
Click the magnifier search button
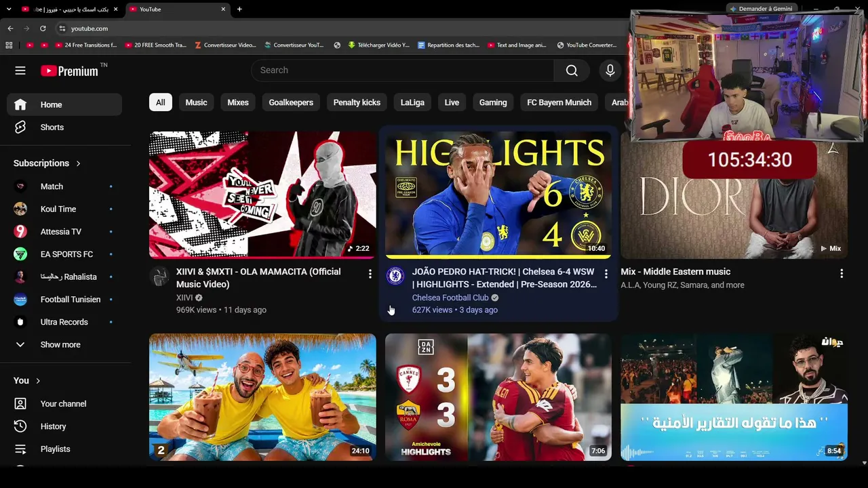click(572, 70)
